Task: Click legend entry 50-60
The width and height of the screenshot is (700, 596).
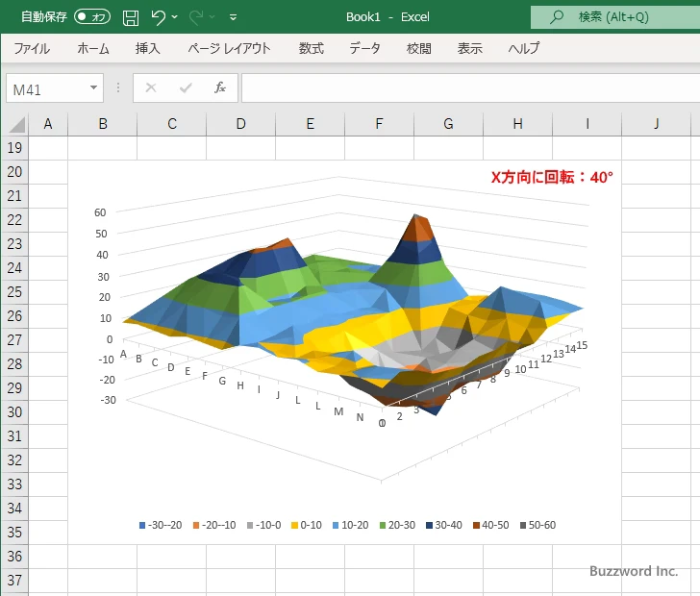Action: pos(537,525)
